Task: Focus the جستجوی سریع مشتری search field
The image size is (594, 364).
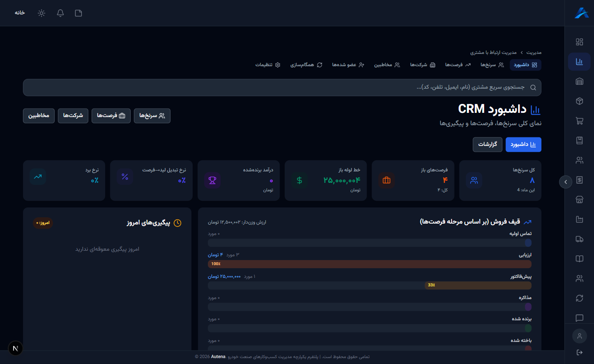Action: (x=282, y=87)
